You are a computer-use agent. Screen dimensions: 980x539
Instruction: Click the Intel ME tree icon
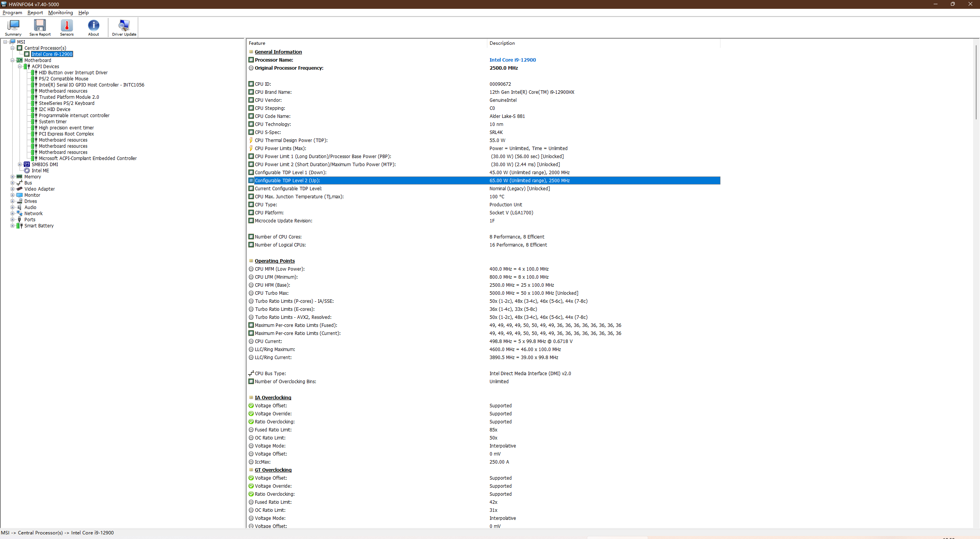point(27,171)
